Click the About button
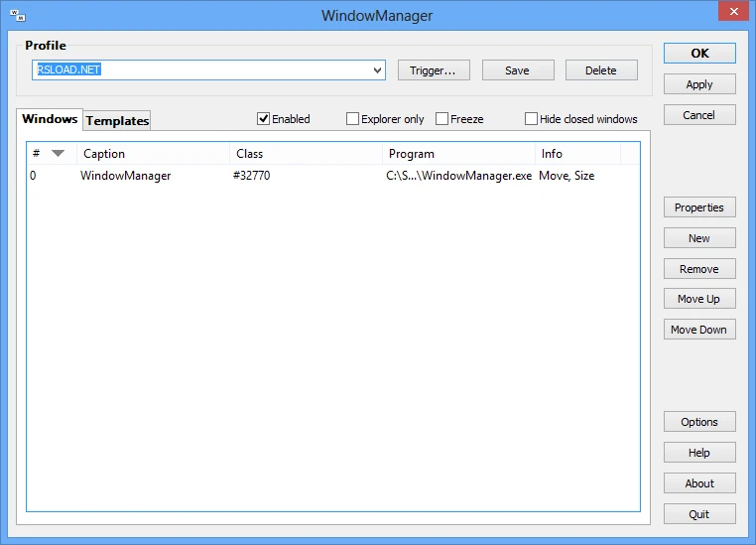The height and width of the screenshot is (545, 756). [699, 483]
